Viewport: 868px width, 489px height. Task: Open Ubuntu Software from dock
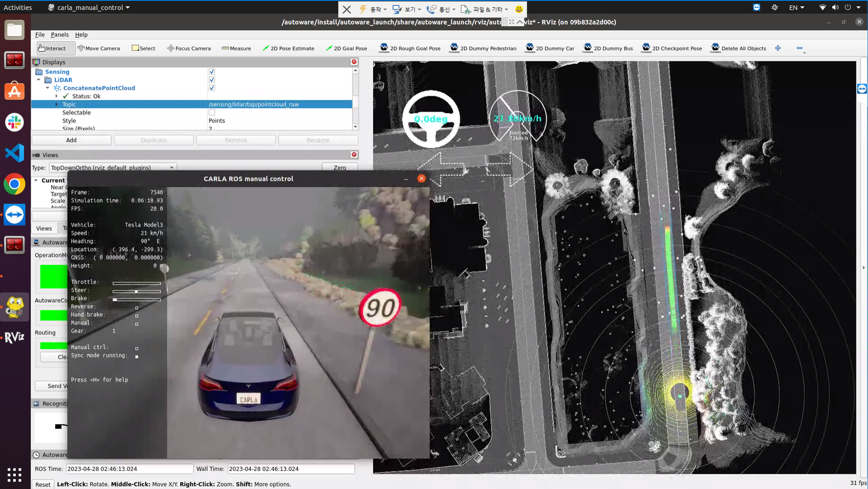[14, 91]
